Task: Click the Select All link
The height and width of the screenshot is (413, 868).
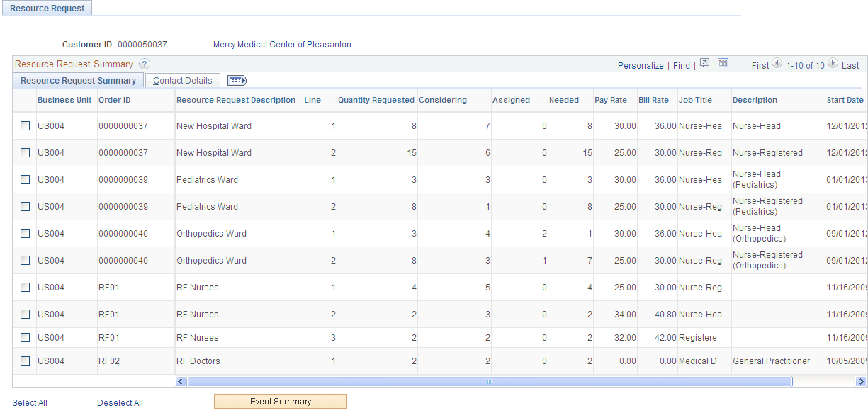Action: [29, 402]
